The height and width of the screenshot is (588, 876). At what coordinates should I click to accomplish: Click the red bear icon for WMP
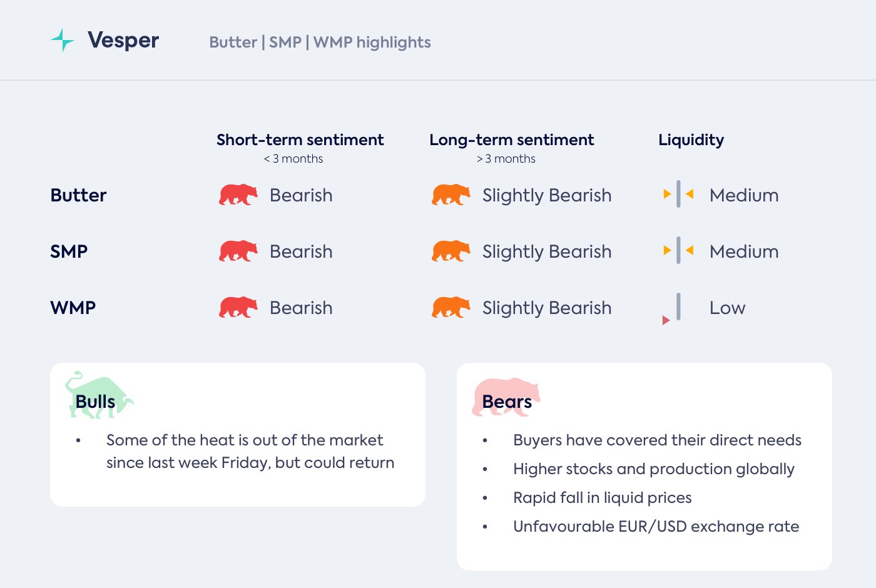[x=238, y=308]
